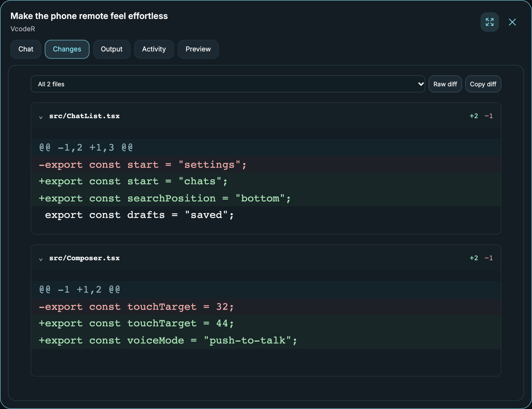Click the VcodeR project label
The height and width of the screenshot is (409, 532).
pos(23,29)
